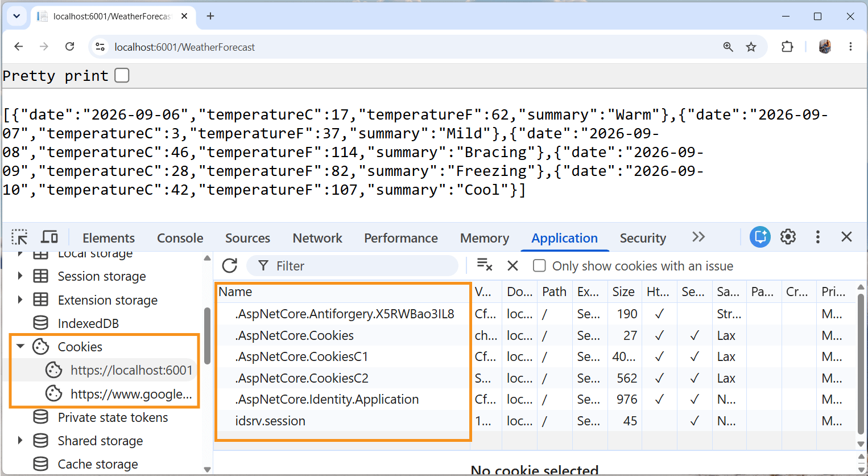Refresh the cookies list
868x476 pixels.
(230, 265)
